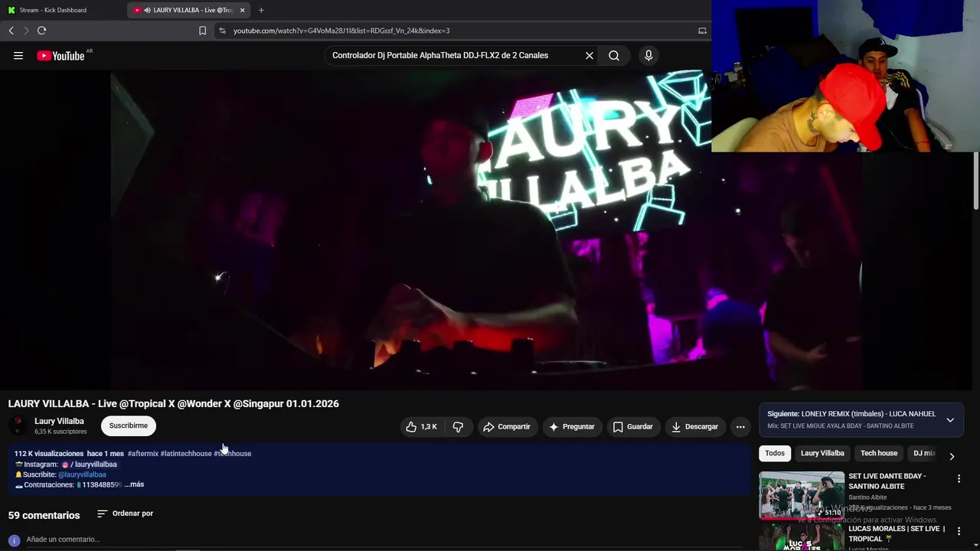
Task: Reload the page
Action: tap(41, 31)
